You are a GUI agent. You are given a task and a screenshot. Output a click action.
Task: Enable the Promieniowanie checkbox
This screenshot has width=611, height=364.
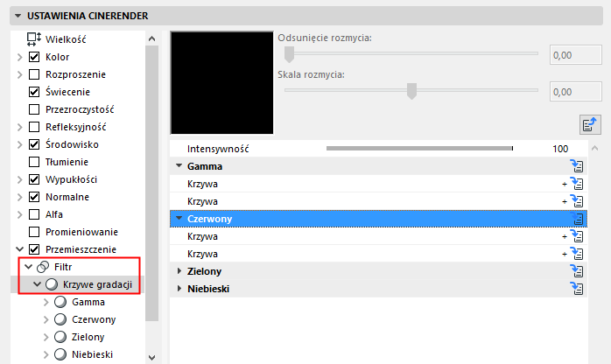[x=34, y=232]
